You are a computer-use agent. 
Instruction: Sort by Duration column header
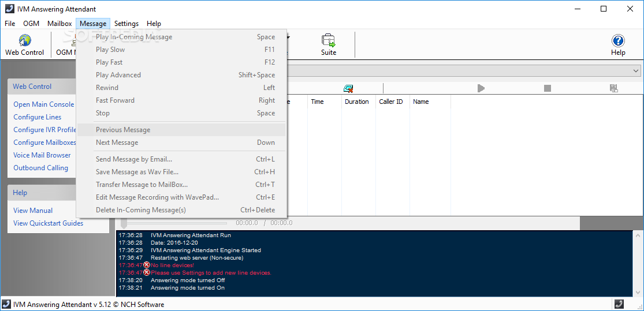[x=359, y=102]
